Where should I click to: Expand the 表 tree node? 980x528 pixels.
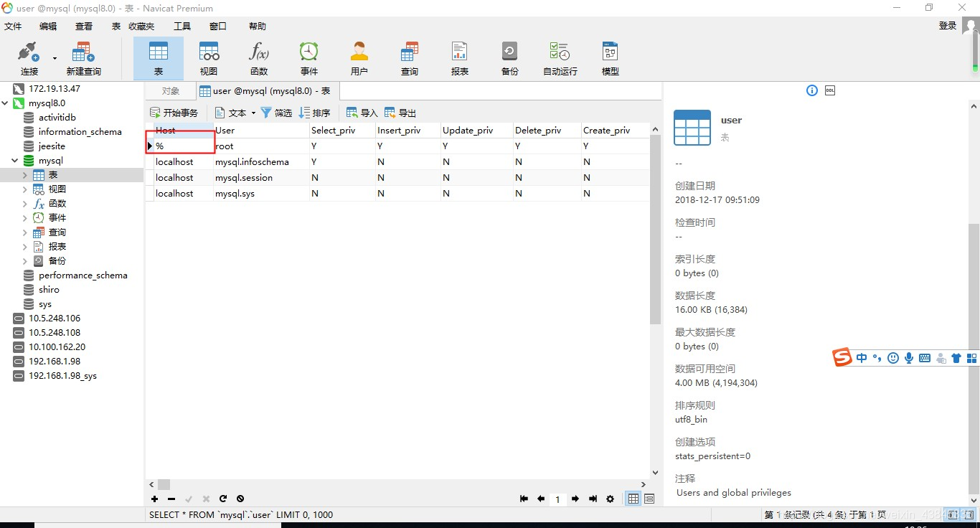[25, 175]
